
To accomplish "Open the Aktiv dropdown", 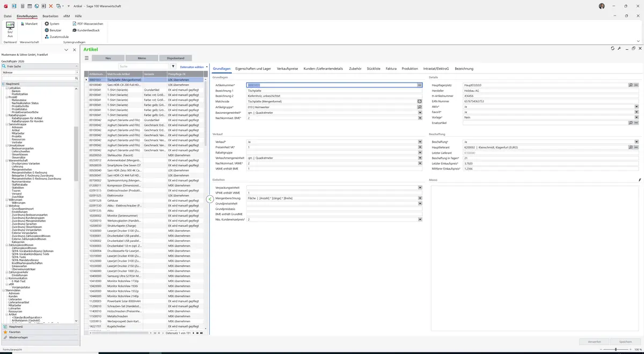I will click(636, 107).
